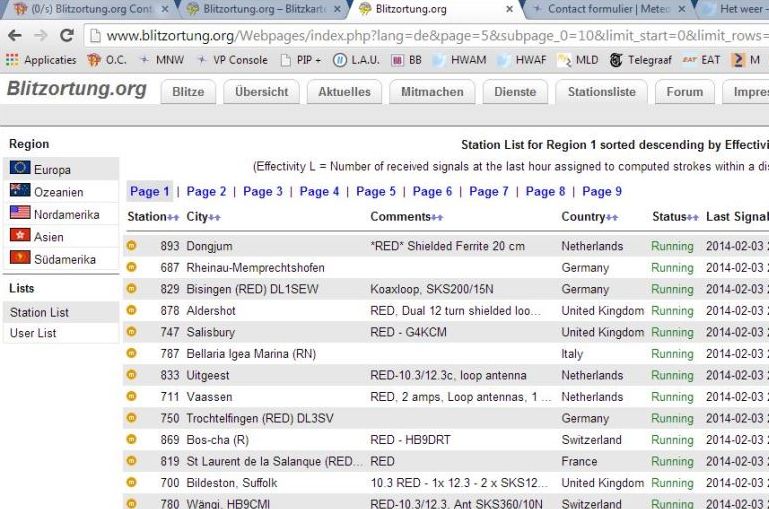Click city name Bisingen (RED) DL1SEW

point(252,289)
